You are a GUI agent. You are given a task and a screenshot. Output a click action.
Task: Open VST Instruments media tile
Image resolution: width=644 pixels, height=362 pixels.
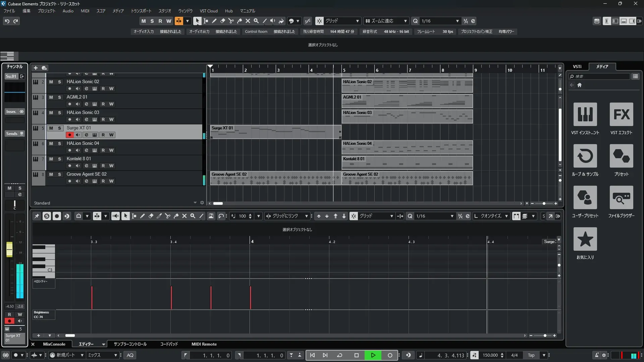point(585,114)
